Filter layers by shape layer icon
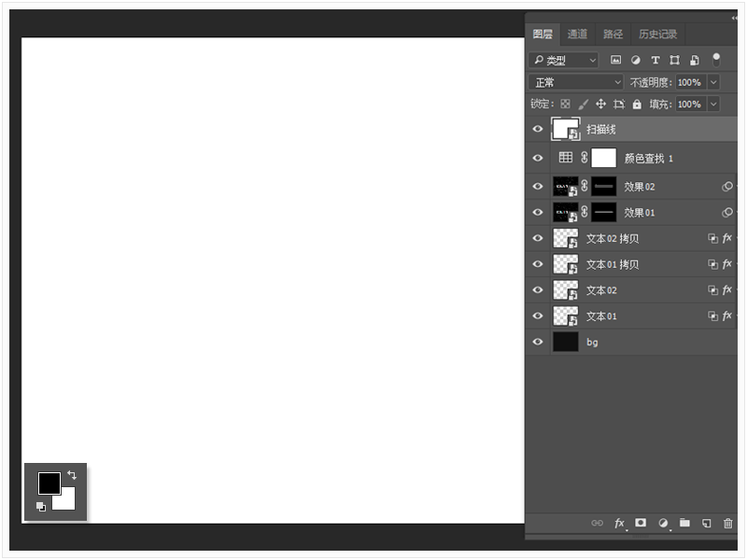Viewport: 747px width, 560px height. (x=674, y=60)
